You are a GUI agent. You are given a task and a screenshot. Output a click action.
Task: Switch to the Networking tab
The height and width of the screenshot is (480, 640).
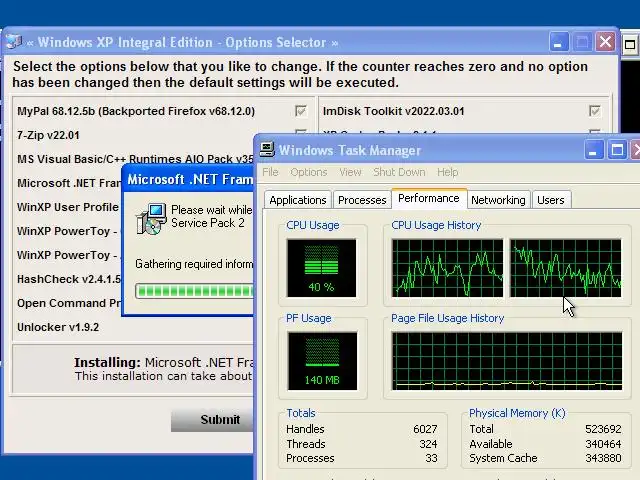tap(498, 200)
